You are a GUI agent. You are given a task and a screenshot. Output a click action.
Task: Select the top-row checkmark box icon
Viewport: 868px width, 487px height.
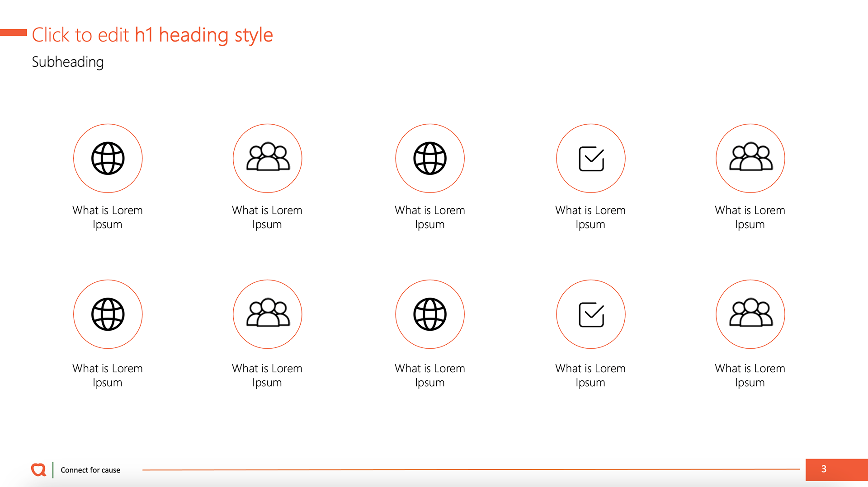click(591, 159)
